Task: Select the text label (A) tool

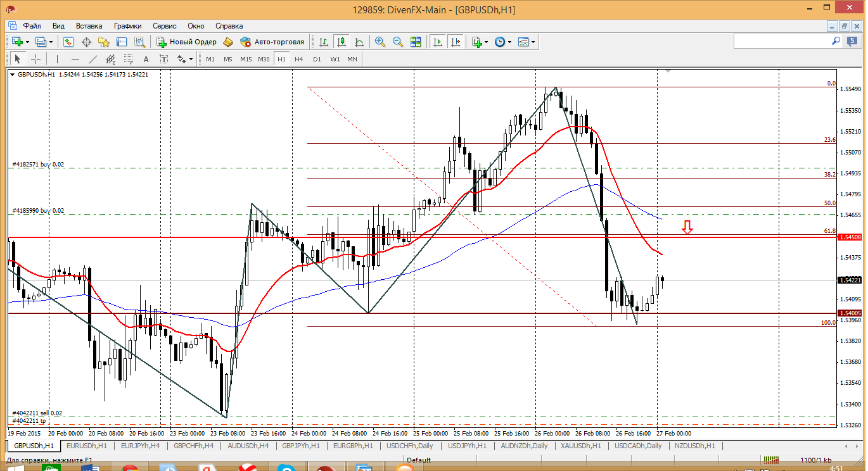Action: click(x=146, y=59)
